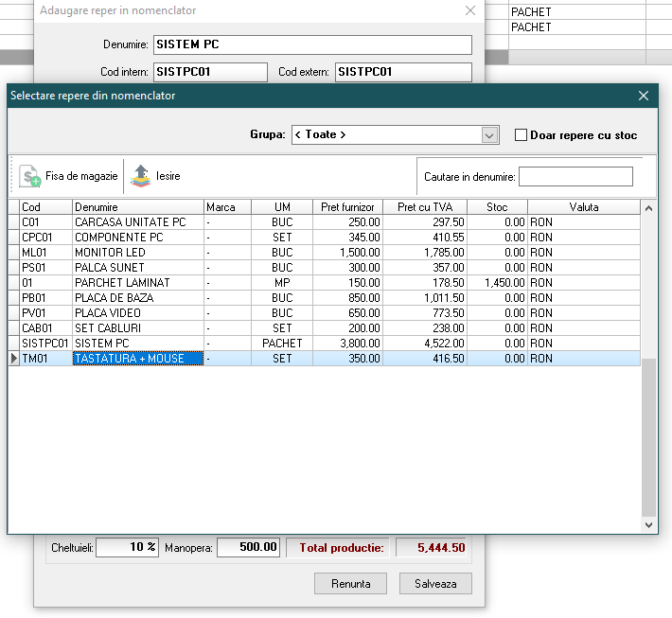Click the scrollbar down arrow
This screenshot has width=672, height=618.
tap(648, 524)
